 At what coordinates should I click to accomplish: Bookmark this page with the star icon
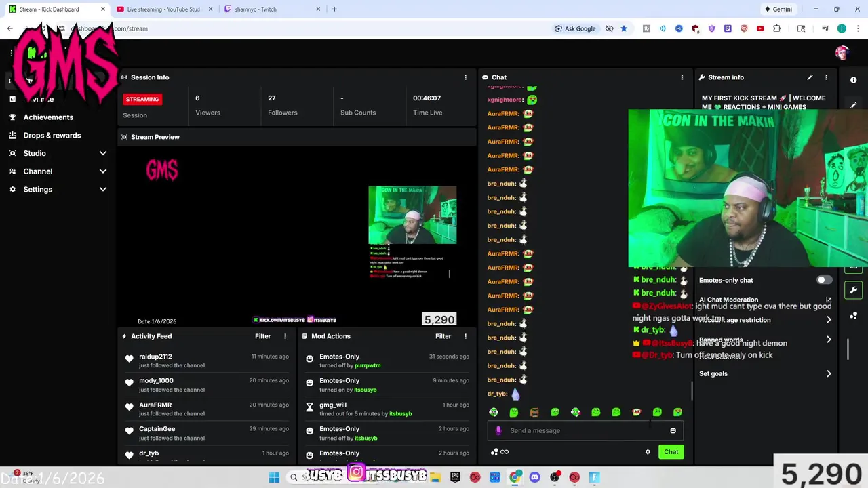tap(624, 28)
